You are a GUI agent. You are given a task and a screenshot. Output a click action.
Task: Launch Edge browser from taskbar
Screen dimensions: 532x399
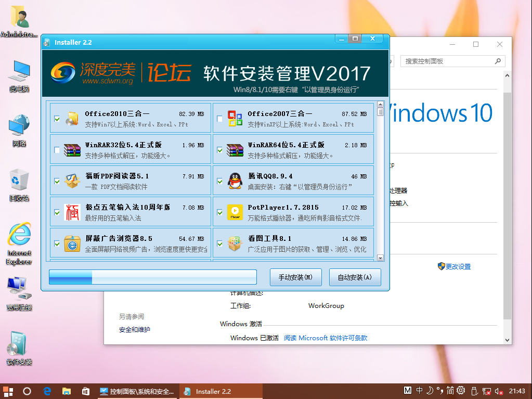47,391
